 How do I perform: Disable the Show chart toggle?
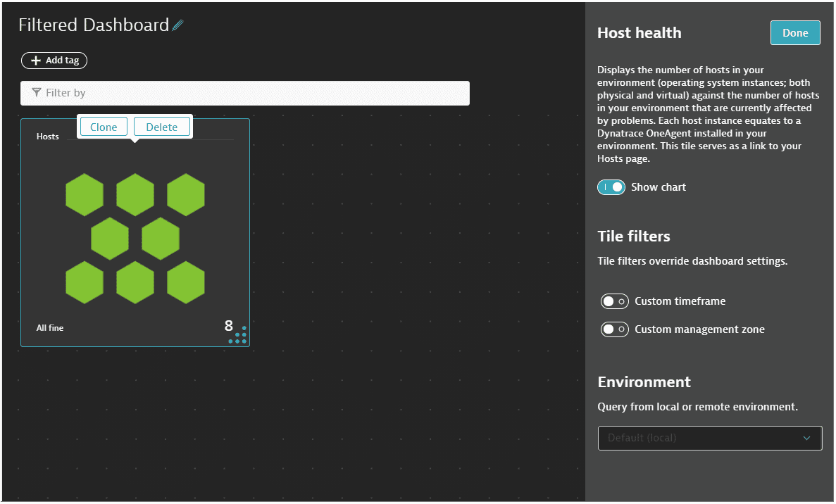(x=611, y=187)
